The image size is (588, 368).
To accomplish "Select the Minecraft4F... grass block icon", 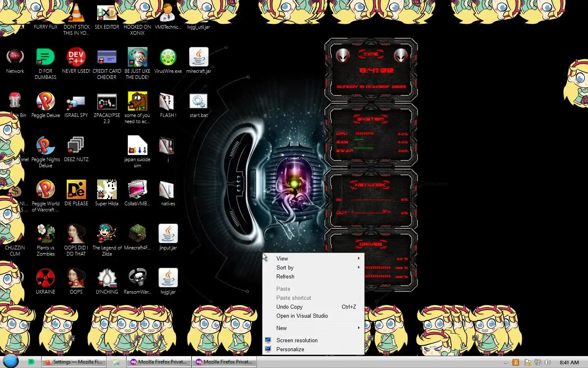I will pyautogui.click(x=137, y=234).
